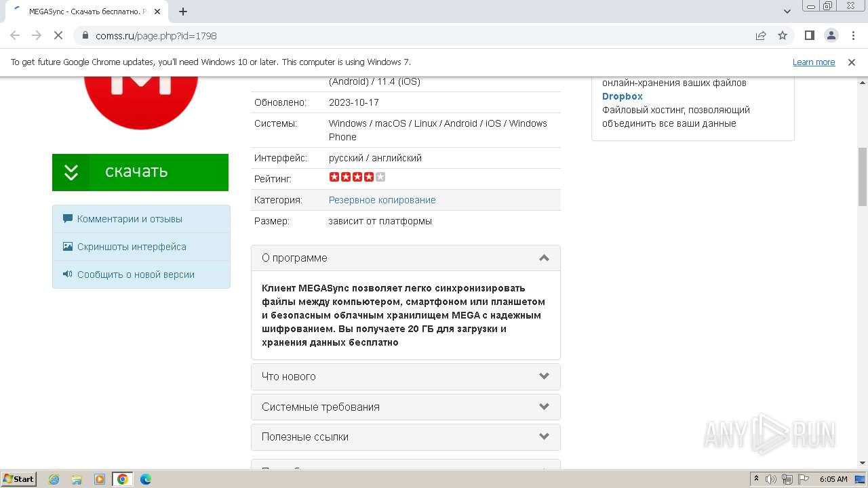Open Комментарии и отзывы link
The height and width of the screenshot is (488, 868).
(130, 219)
